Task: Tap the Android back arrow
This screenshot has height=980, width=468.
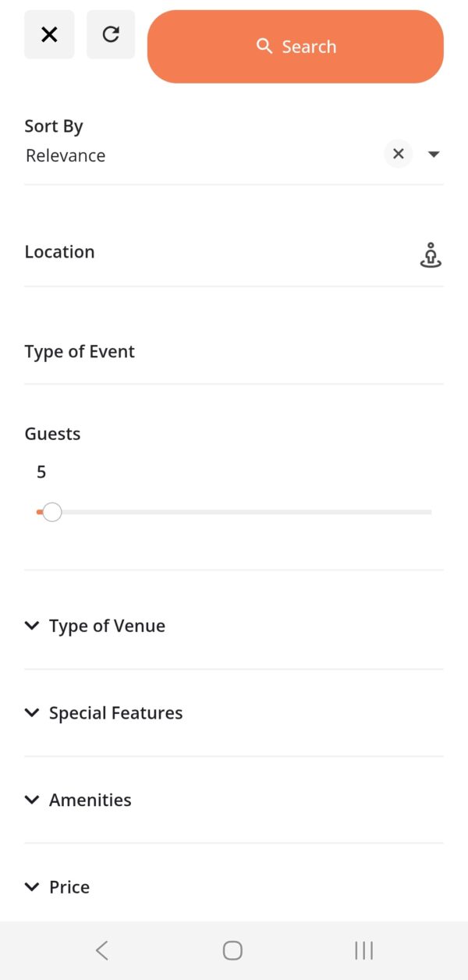Action: point(101,950)
